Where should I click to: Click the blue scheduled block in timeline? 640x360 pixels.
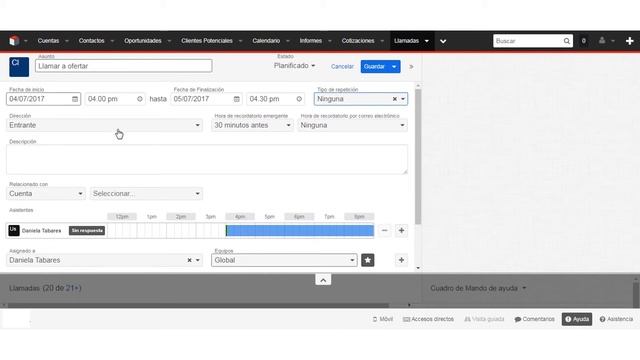(x=300, y=231)
